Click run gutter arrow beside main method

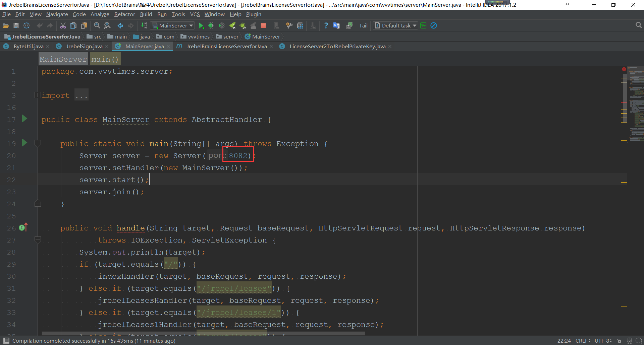pos(24,143)
